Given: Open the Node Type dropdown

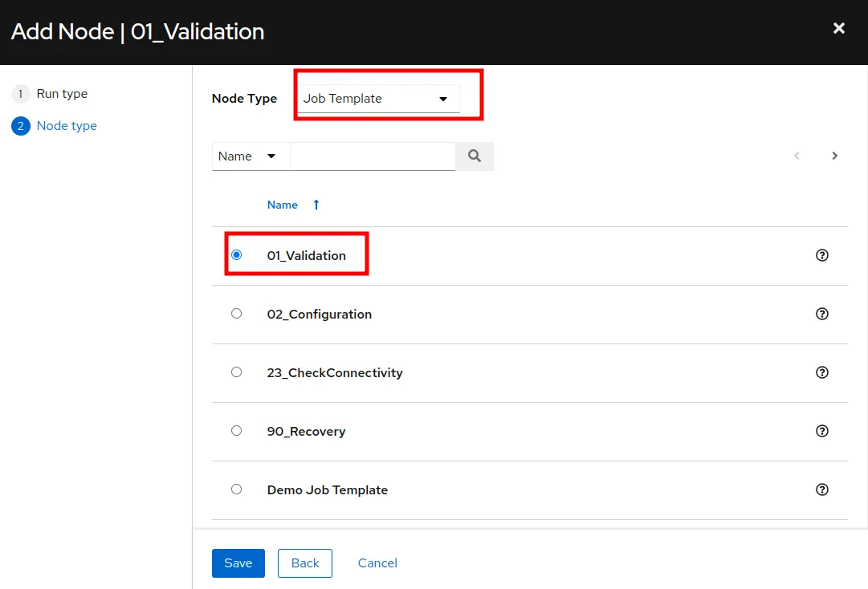Looking at the screenshot, I should click(376, 99).
